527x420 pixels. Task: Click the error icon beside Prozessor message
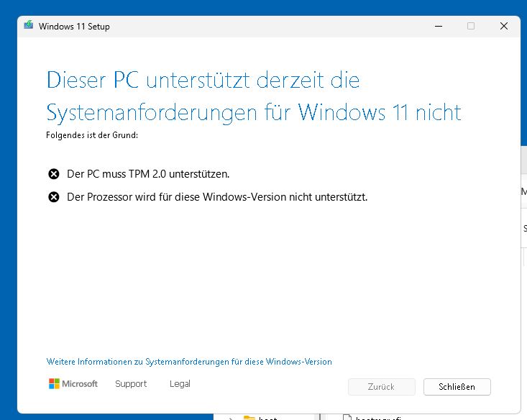[54, 197]
